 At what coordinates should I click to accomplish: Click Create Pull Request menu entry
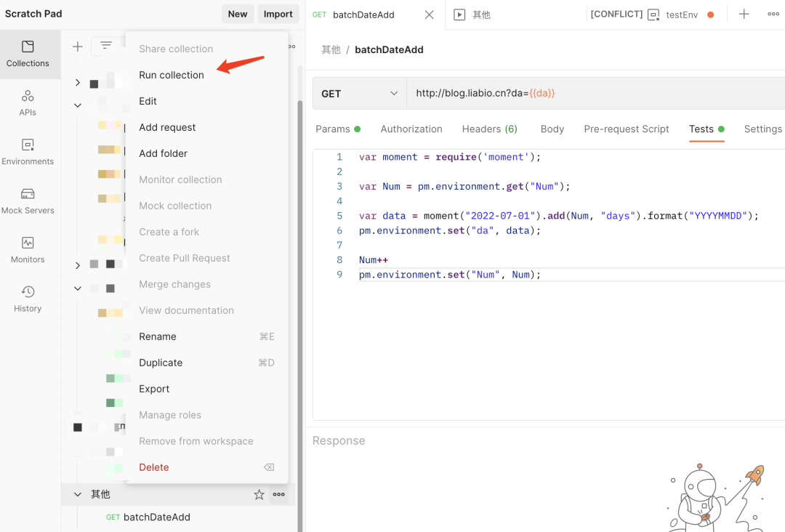click(x=206, y=258)
